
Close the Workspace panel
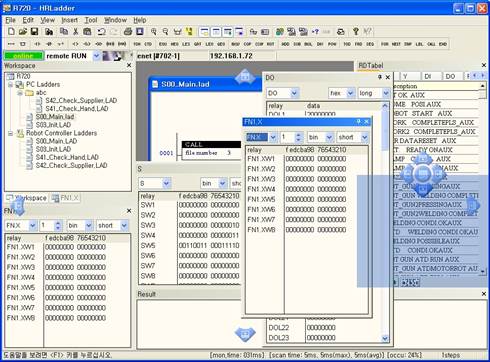[x=129, y=65]
